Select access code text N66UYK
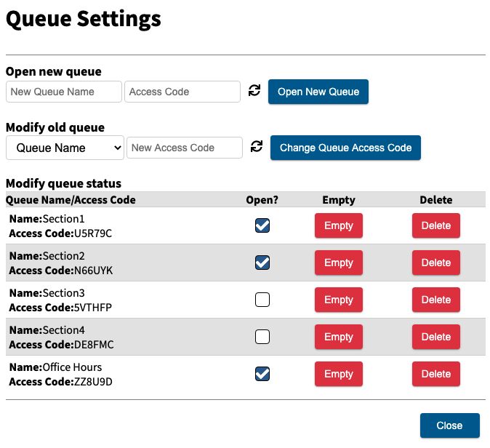This screenshot has height=448, width=490. 93,271
